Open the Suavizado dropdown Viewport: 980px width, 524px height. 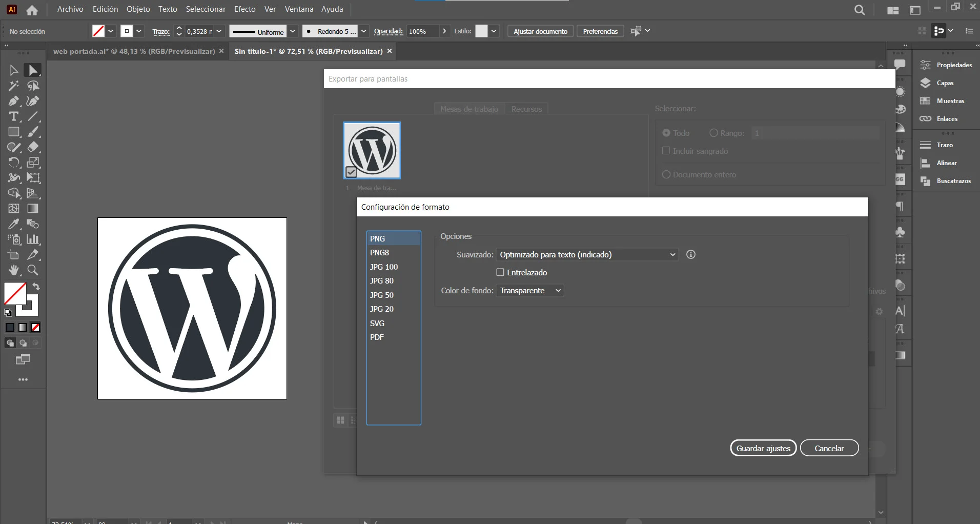point(587,254)
